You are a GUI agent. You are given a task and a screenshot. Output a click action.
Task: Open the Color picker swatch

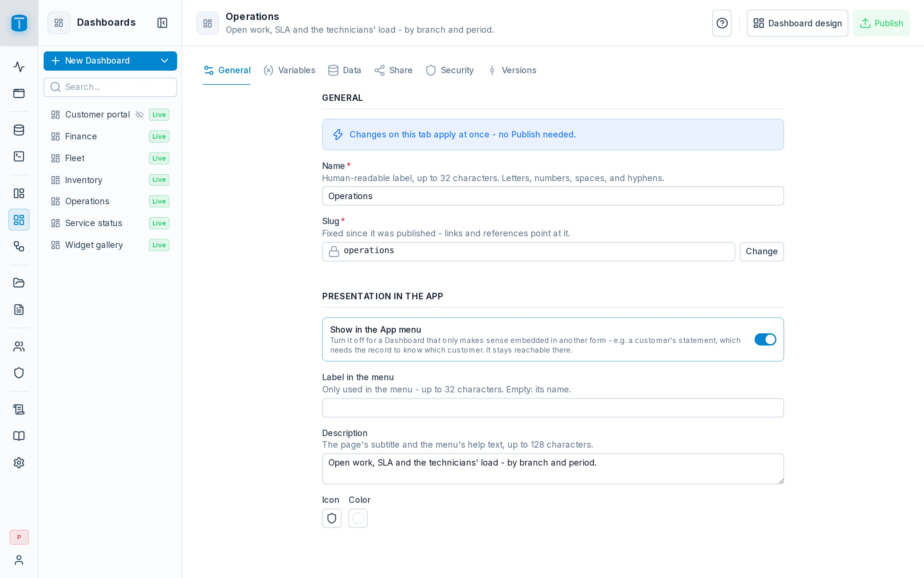pyautogui.click(x=358, y=518)
